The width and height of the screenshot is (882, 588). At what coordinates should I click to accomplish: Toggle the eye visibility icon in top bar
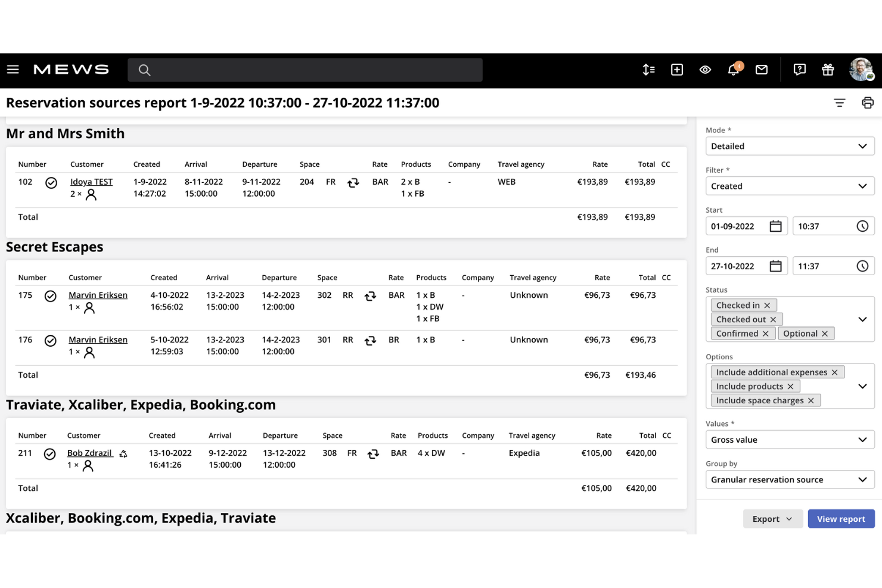point(705,70)
